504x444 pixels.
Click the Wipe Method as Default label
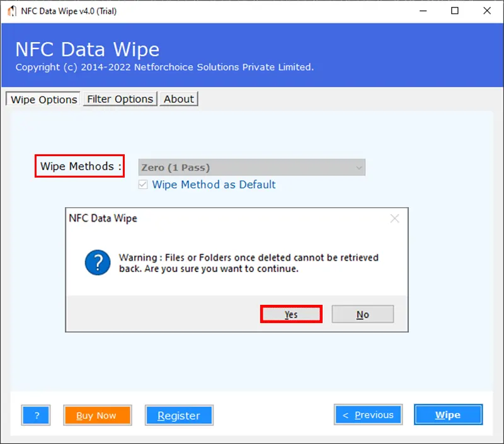click(214, 185)
